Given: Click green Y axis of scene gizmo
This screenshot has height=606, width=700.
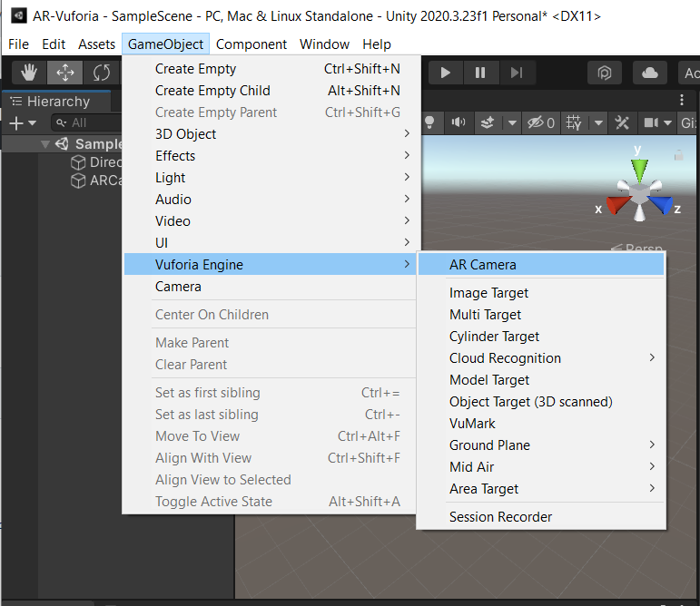Looking at the screenshot, I should tap(639, 171).
